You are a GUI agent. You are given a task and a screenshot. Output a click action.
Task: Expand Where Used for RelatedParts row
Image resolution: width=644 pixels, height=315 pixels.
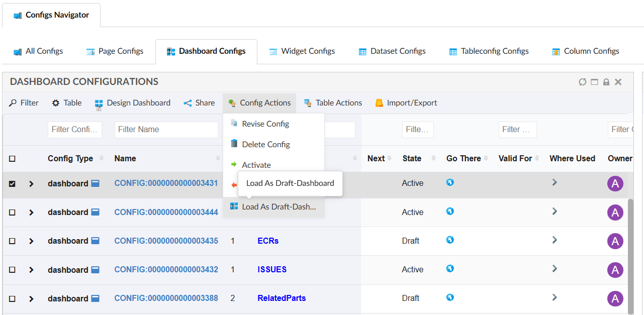[555, 297]
